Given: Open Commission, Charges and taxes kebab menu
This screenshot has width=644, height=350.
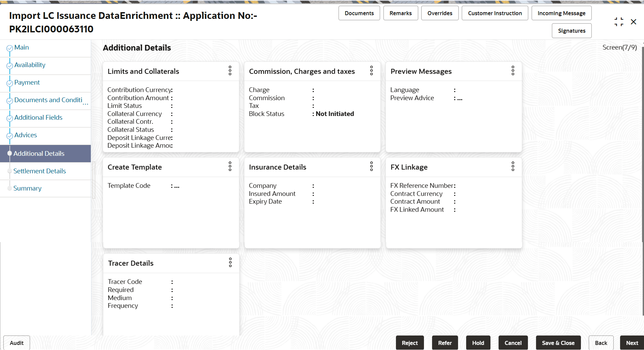Looking at the screenshot, I should pos(371,70).
